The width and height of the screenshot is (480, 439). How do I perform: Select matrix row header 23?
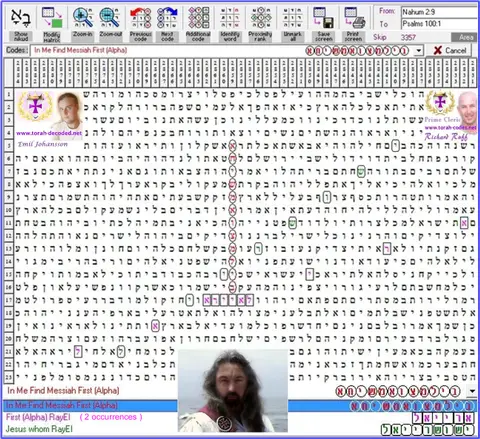click(9, 377)
